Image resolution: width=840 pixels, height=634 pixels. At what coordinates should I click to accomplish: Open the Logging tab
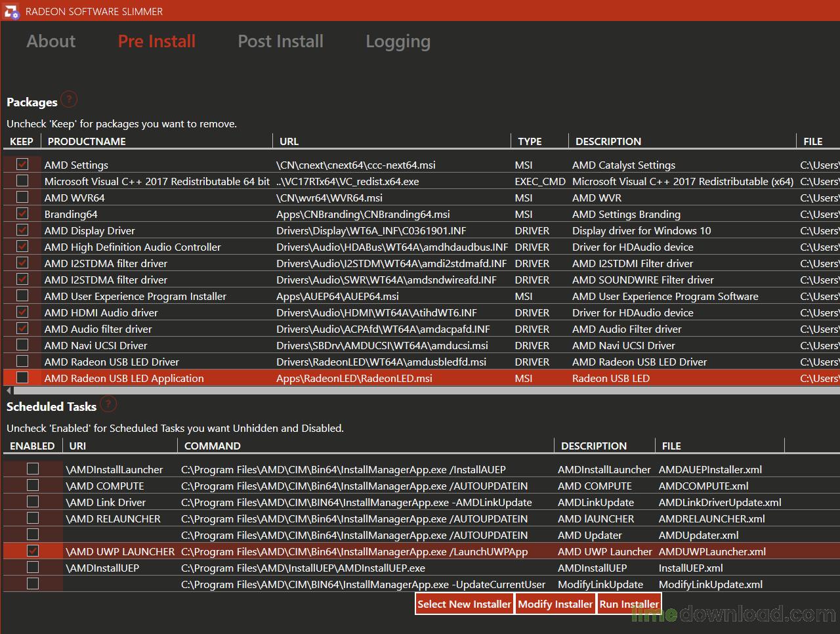(x=398, y=41)
